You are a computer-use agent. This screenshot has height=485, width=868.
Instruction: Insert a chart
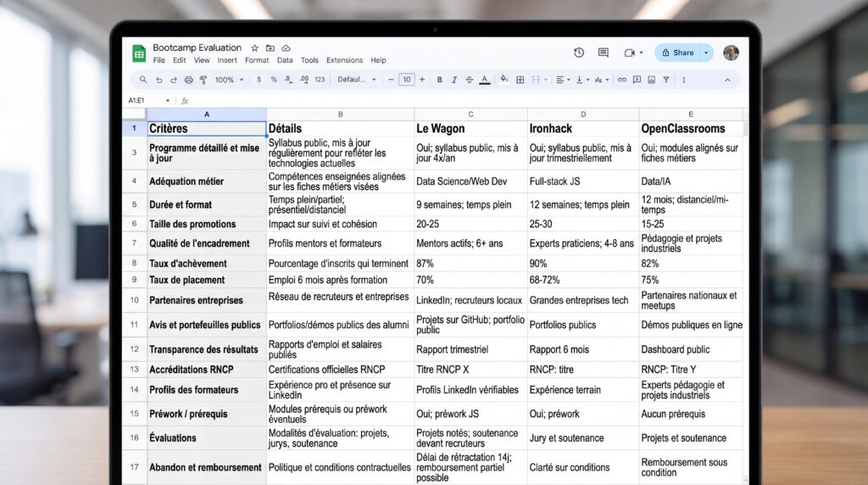pyautogui.click(x=652, y=80)
